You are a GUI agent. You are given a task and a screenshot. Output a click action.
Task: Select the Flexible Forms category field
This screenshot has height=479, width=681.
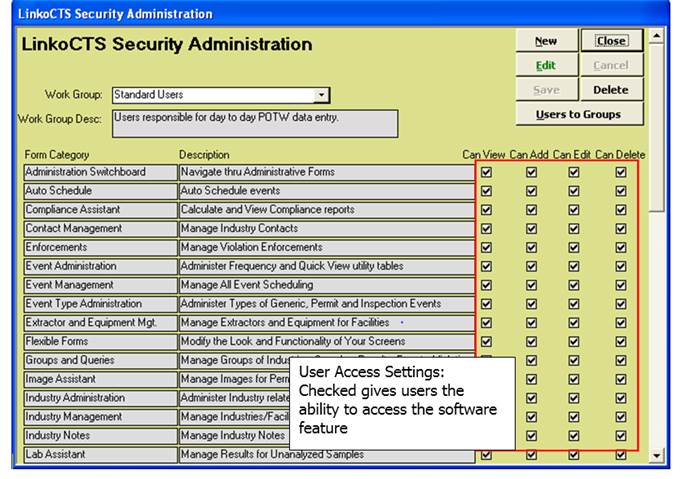tap(99, 343)
